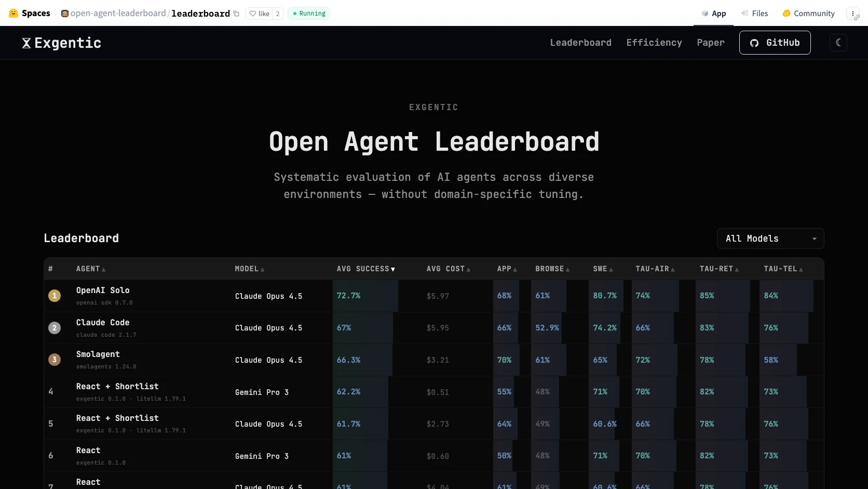
Task: Click the 85% TAU-RET score cell
Action: 707,296
